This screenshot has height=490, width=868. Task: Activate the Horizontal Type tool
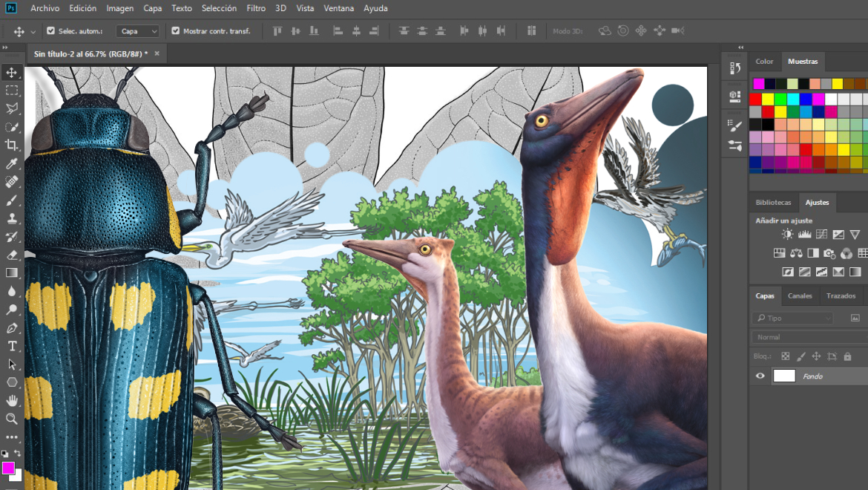(12, 346)
